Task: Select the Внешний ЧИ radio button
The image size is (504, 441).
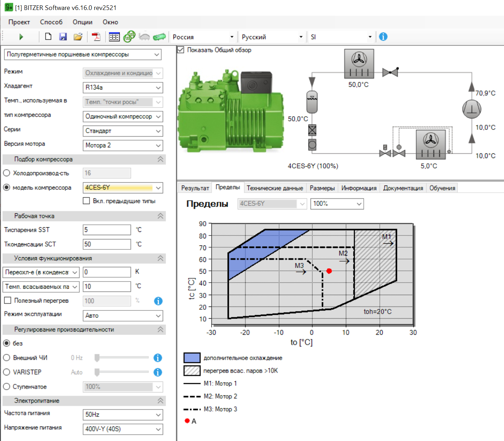Action: [6, 358]
